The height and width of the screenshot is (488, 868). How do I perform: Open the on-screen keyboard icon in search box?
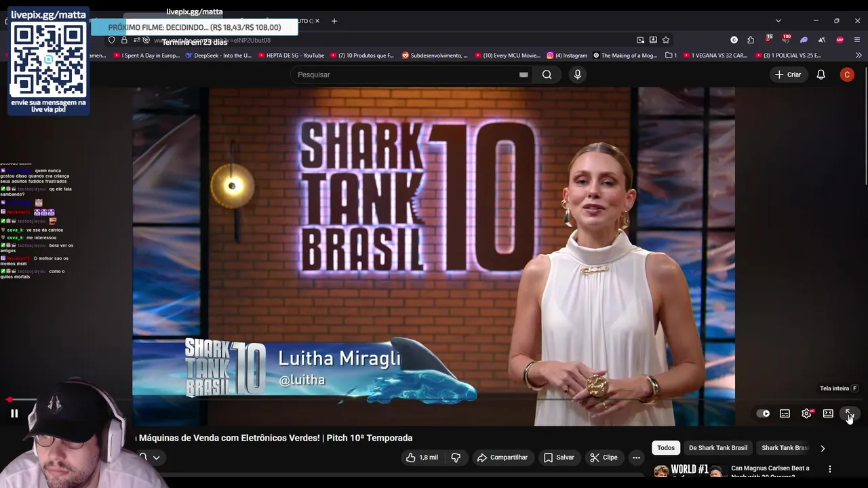point(524,75)
